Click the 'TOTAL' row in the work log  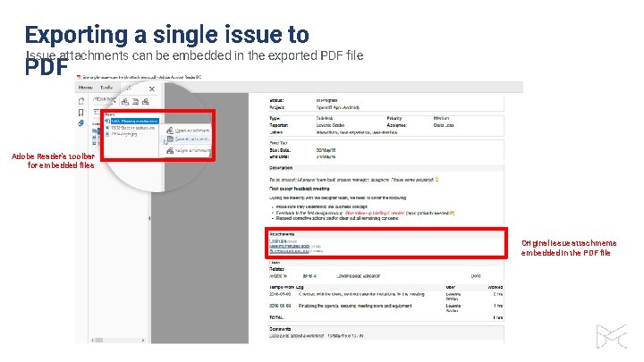[x=386, y=317]
